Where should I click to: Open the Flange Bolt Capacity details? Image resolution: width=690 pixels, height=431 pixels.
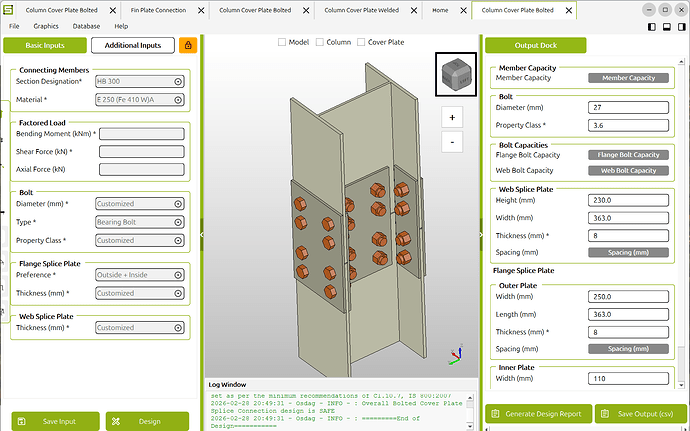pyautogui.click(x=628, y=155)
